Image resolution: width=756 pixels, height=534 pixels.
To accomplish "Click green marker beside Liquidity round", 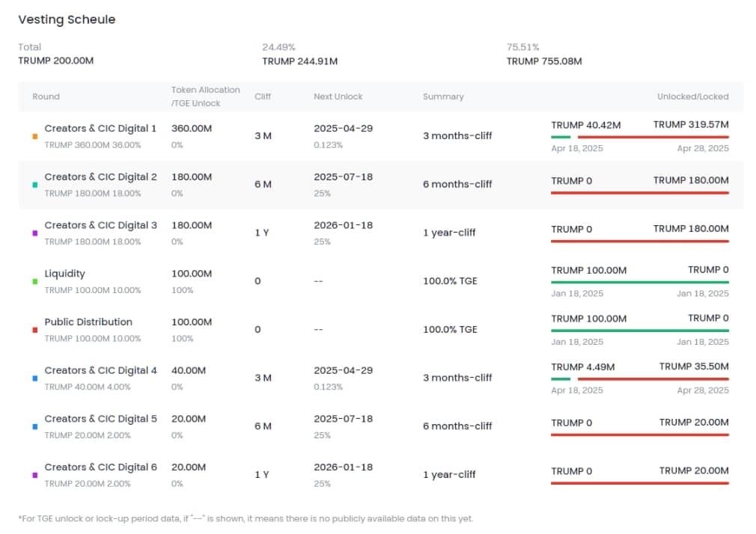I will (35, 282).
